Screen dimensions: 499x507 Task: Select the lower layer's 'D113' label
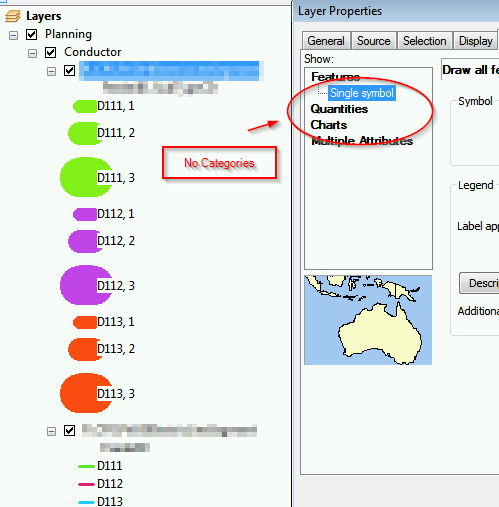point(110,502)
